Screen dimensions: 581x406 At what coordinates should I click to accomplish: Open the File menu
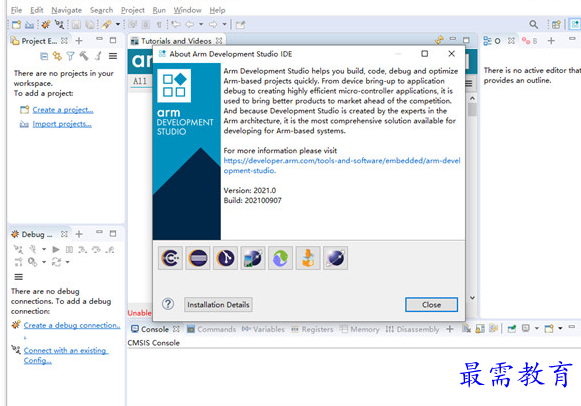(x=16, y=10)
